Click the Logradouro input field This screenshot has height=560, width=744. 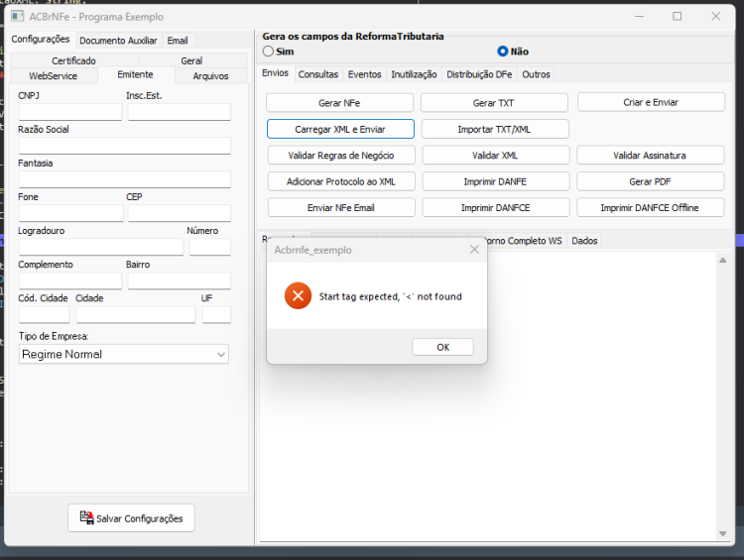click(x=101, y=247)
